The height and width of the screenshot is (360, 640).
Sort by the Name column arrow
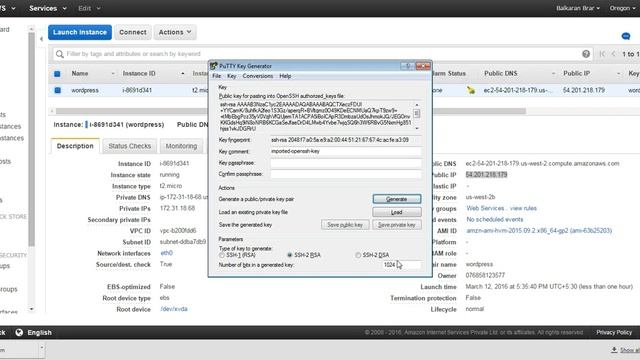[x=113, y=74]
